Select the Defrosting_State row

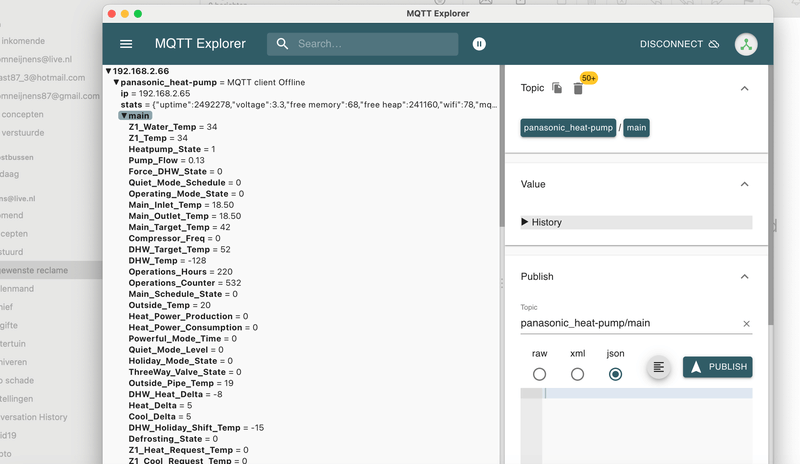(173, 439)
